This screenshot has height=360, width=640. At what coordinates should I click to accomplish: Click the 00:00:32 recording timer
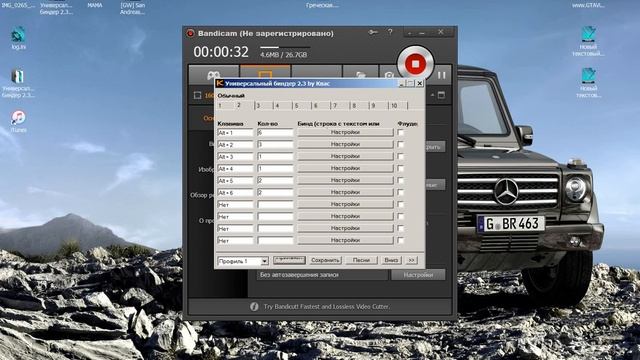221,52
